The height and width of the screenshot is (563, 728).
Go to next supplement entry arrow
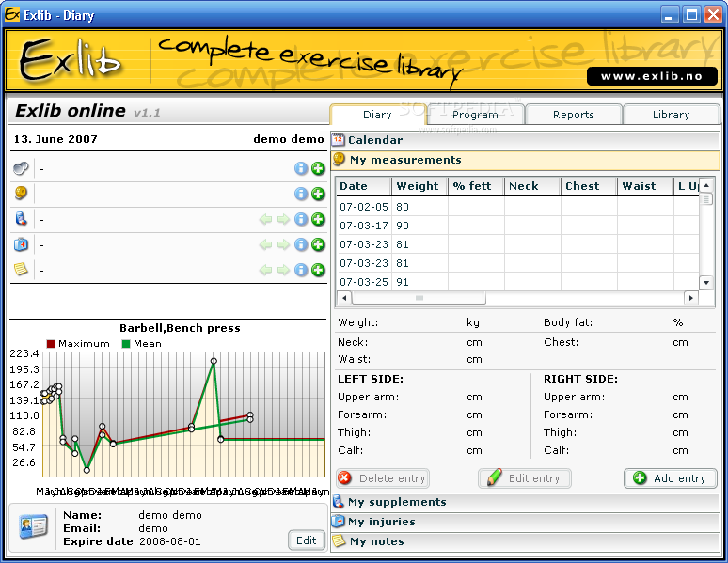(x=283, y=219)
